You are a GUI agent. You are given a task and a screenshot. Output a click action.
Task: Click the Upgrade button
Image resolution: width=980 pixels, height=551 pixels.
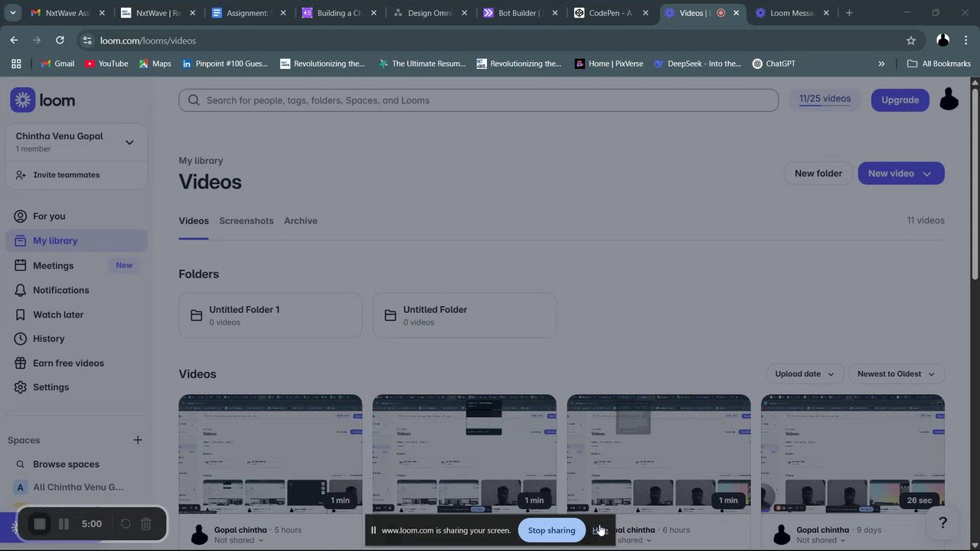tap(900, 100)
